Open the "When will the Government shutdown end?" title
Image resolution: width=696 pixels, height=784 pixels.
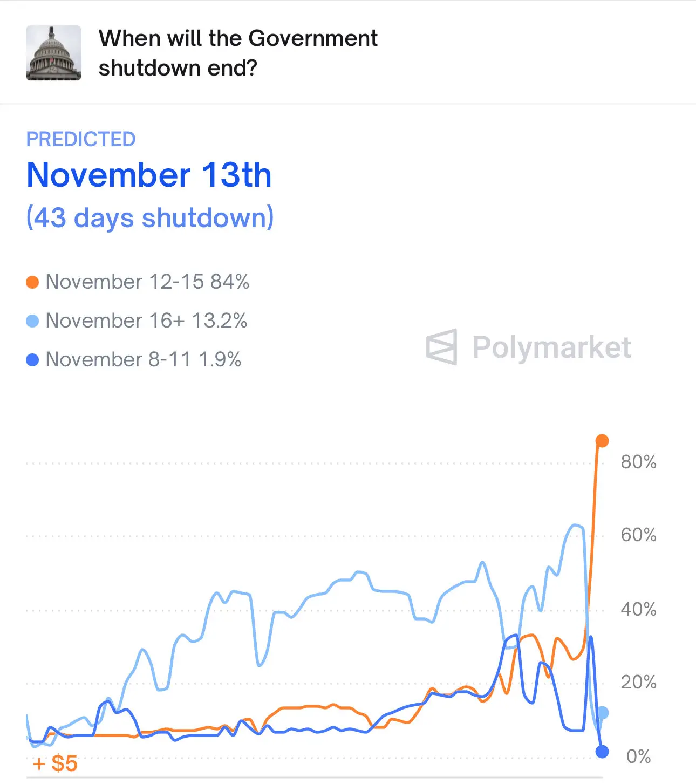point(238,53)
